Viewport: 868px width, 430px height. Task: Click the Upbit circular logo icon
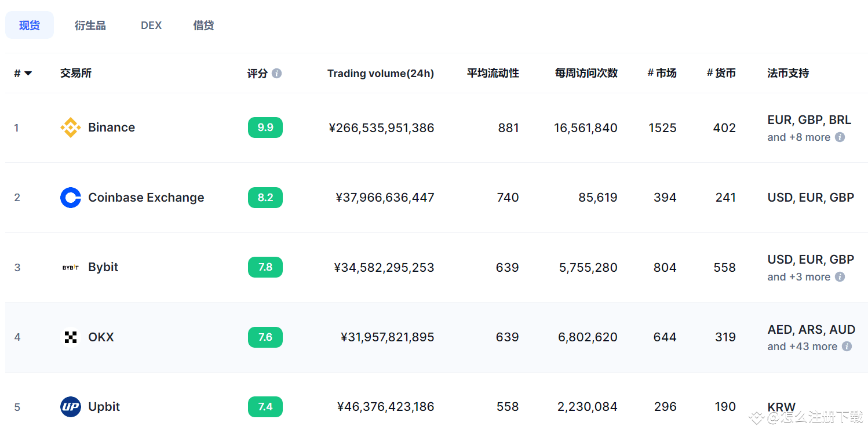click(x=70, y=407)
